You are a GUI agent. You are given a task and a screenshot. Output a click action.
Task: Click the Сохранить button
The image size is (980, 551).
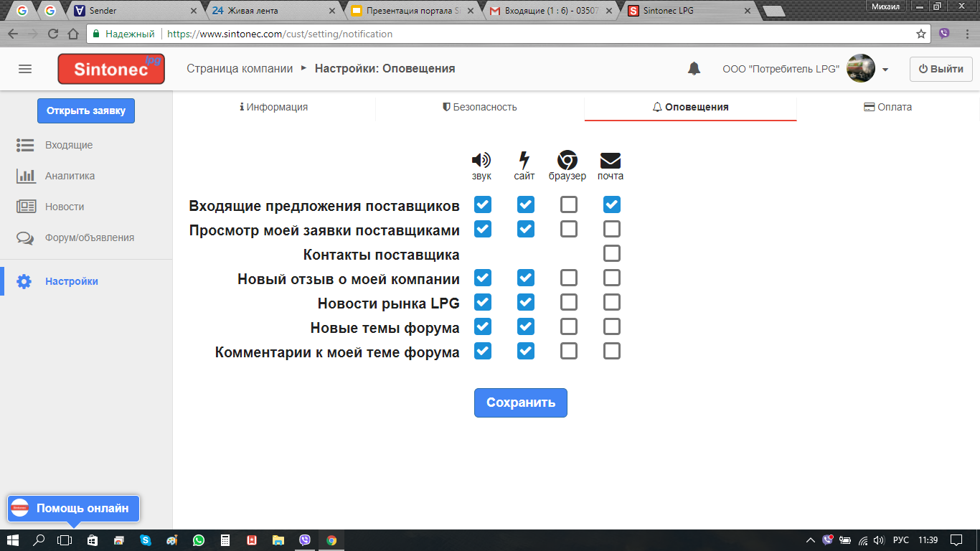tap(520, 402)
